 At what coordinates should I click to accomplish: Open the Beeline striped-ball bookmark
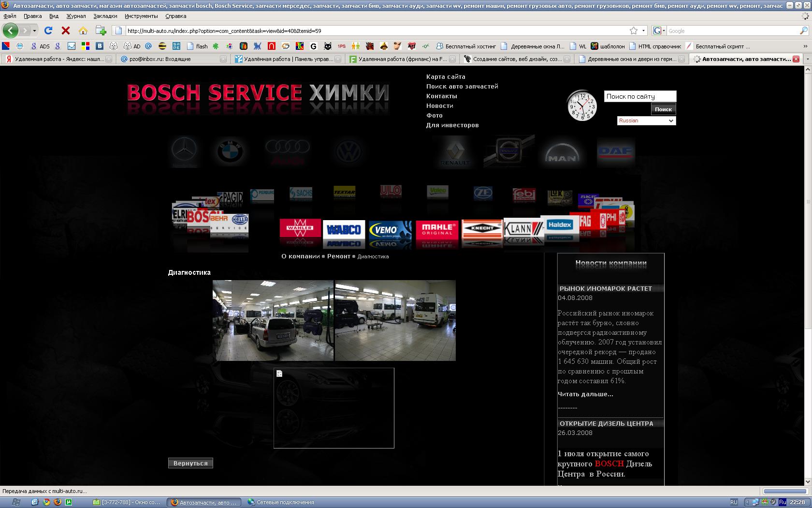[x=162, y=46]
